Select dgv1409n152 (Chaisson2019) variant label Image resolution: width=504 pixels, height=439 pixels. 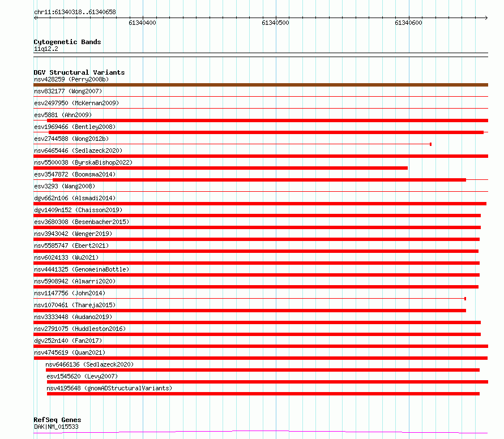tap(78, 210)
